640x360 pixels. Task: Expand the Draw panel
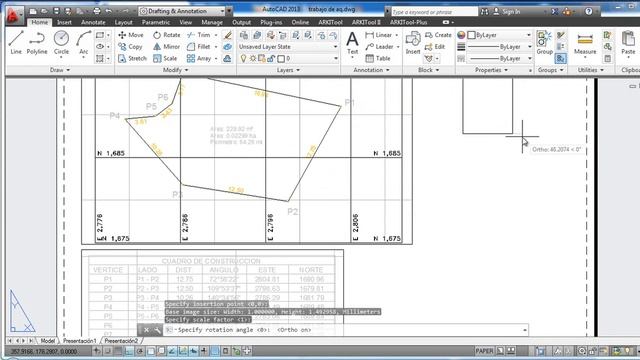point(60,70)
